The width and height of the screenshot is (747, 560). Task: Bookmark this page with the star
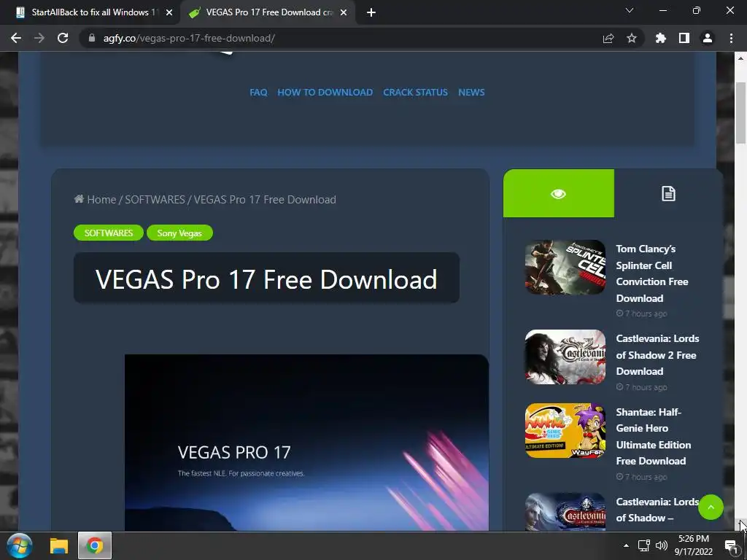[x=632, y=39]
